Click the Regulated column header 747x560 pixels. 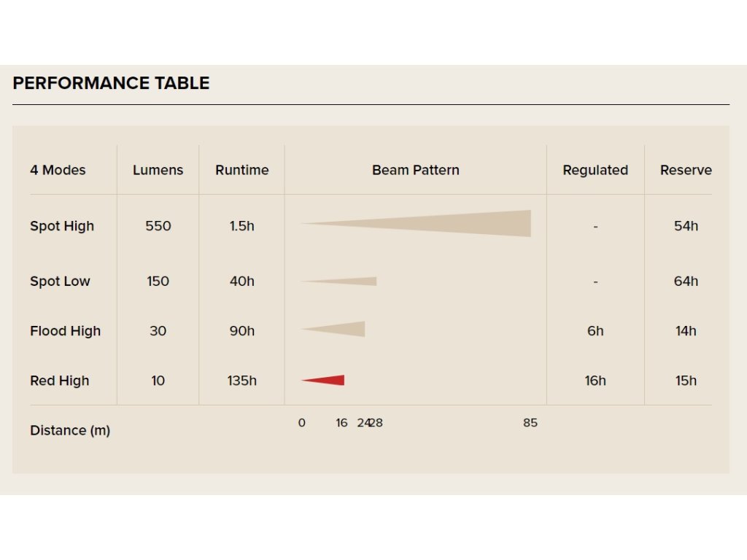pos(595,171)
